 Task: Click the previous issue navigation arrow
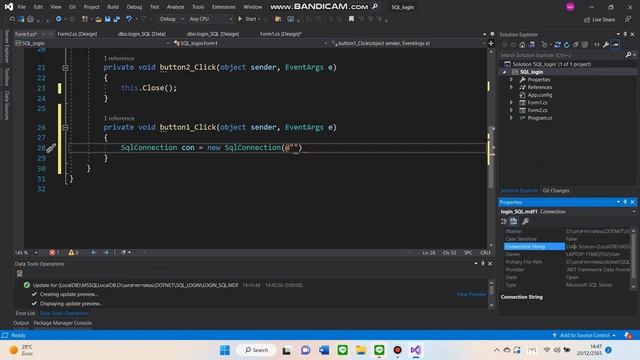[x=93, y=253]
